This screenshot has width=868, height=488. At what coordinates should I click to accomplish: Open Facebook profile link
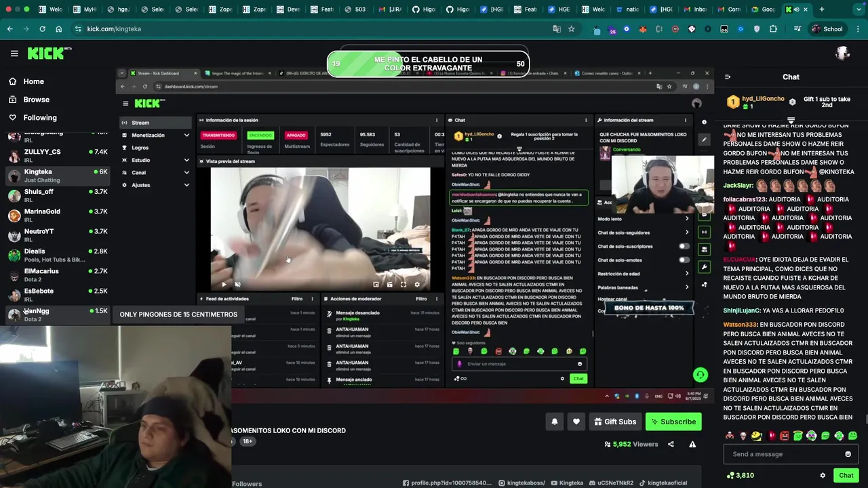447,483
